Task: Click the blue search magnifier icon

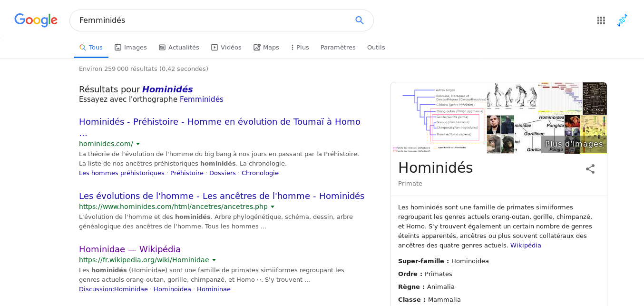Action: pyautogui.click(x=359, y=20)
